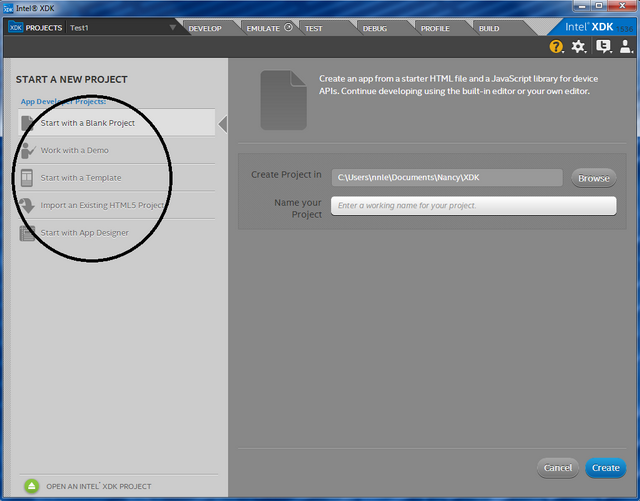Select Import an Existing HTML5 Project
Viewport: 640px width, 501px height.
(x=117, y=205)
